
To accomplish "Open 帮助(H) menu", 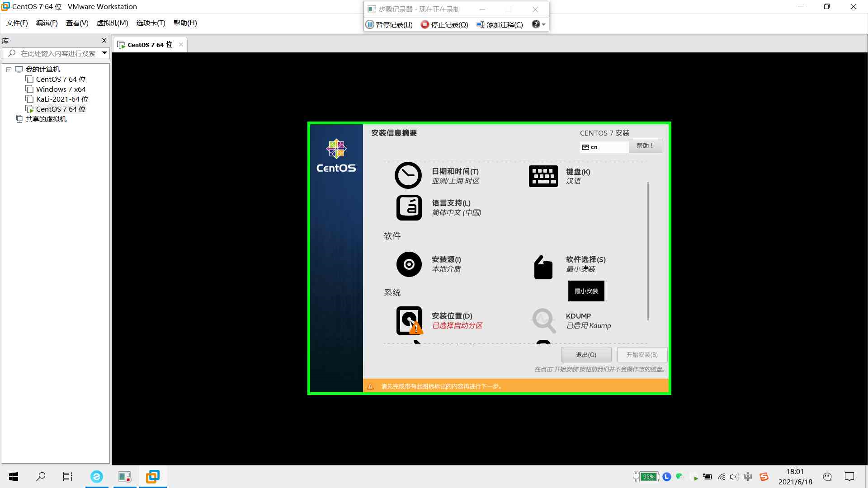I will [185, 23].
